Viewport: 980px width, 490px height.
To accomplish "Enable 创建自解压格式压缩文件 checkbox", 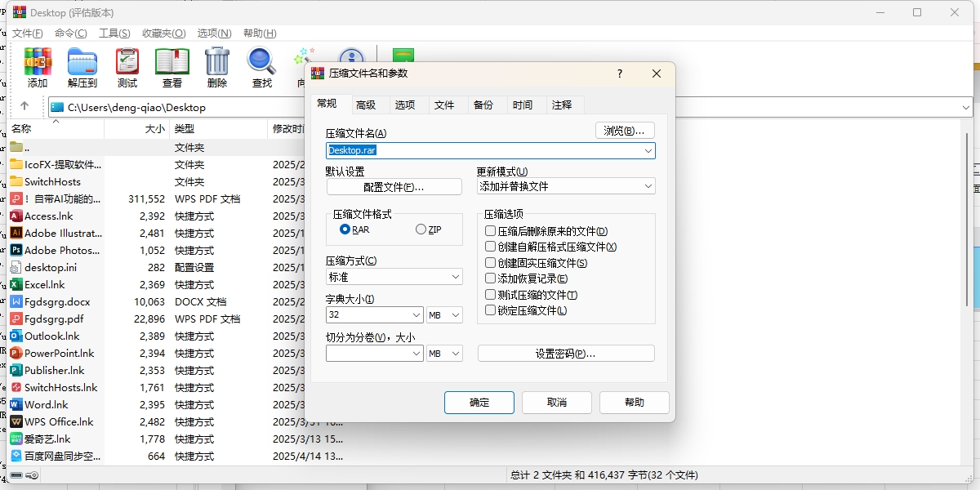I will point(490,247).
